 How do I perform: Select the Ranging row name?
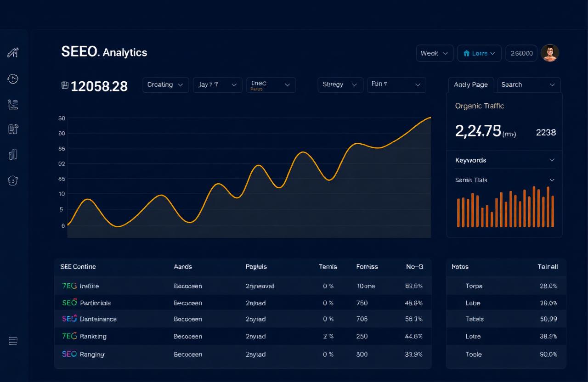(x=92, y=354)
